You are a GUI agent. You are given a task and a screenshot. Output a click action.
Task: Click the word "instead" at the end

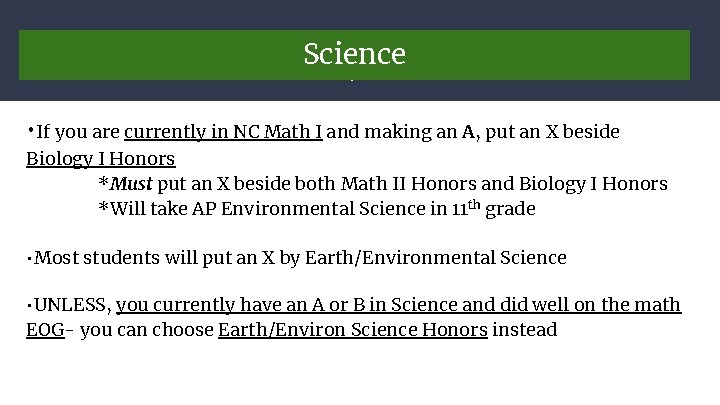click(x=525, y=330)
